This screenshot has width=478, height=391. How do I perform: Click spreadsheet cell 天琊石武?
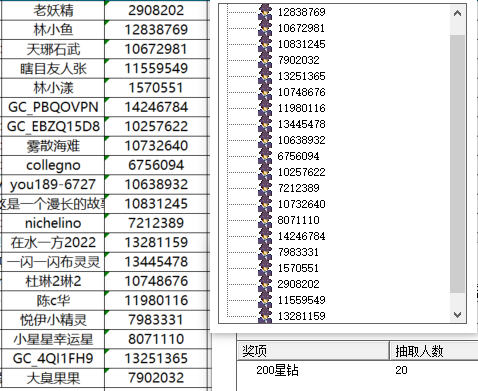(x=53, y=49)
